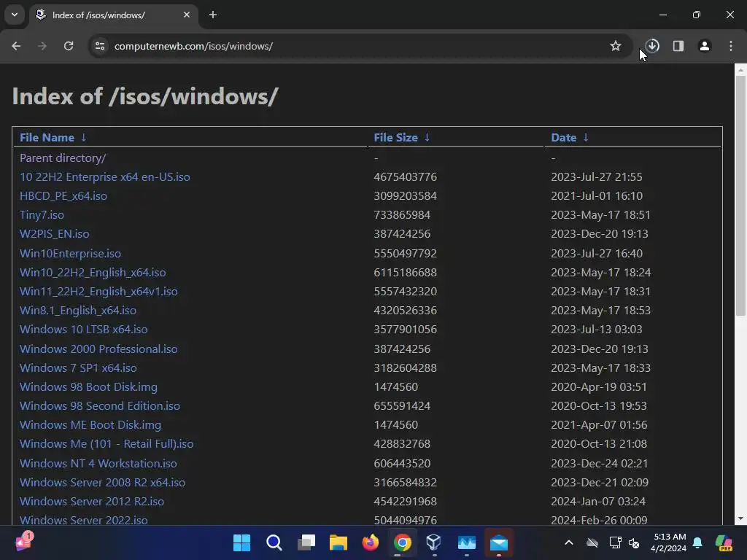Viewport: 747px width, 560px height.
Task: Select the Index of /isos/windows/ tab
Action: tap(113, 15)
